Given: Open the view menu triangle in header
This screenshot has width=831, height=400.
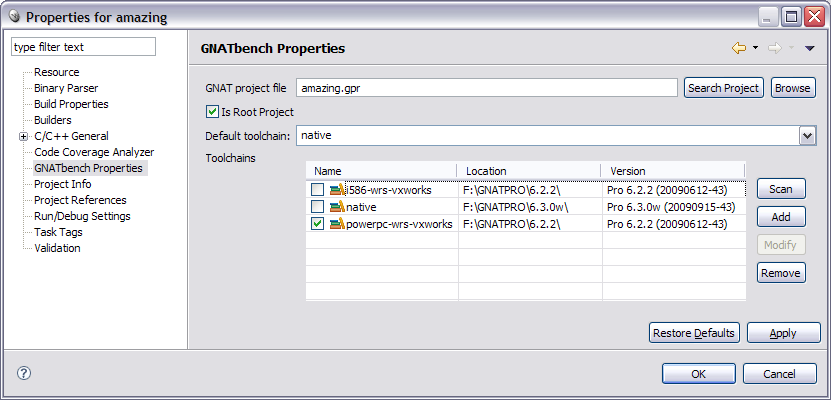Looking at the screenshot, I should click(809, 48).
